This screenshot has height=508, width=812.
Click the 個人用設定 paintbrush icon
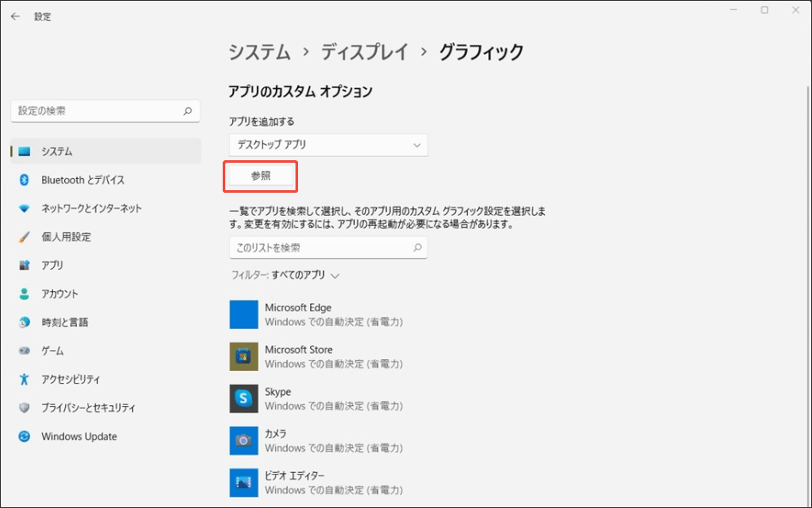coord(24,237)
